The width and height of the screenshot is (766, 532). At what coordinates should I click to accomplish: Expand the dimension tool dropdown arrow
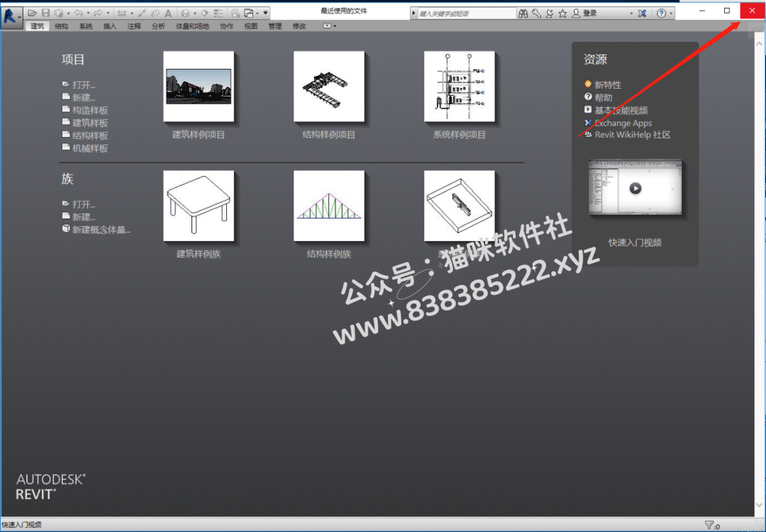pyautogui.click(x=131, y=13)
